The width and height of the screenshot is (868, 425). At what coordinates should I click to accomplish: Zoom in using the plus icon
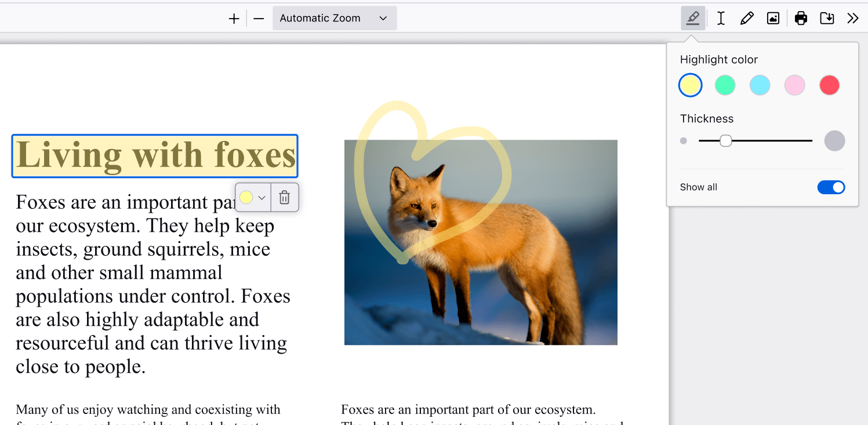click(234, 18)
